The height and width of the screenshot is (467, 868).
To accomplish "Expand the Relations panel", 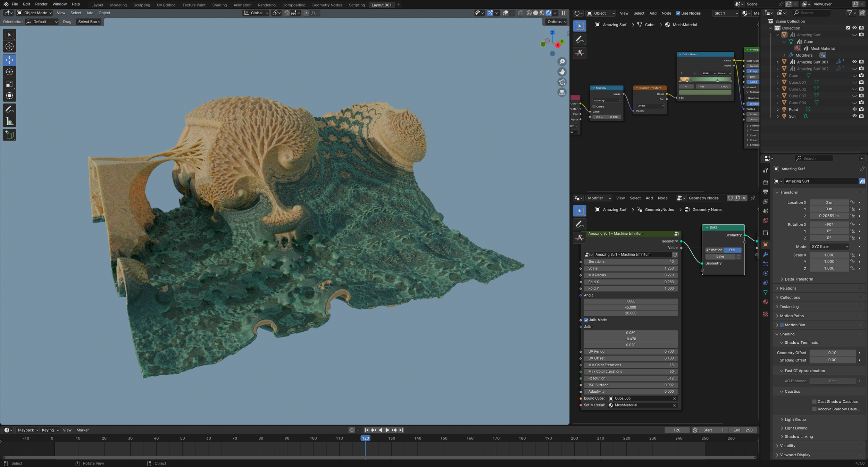I will click(x=788, y=288).
